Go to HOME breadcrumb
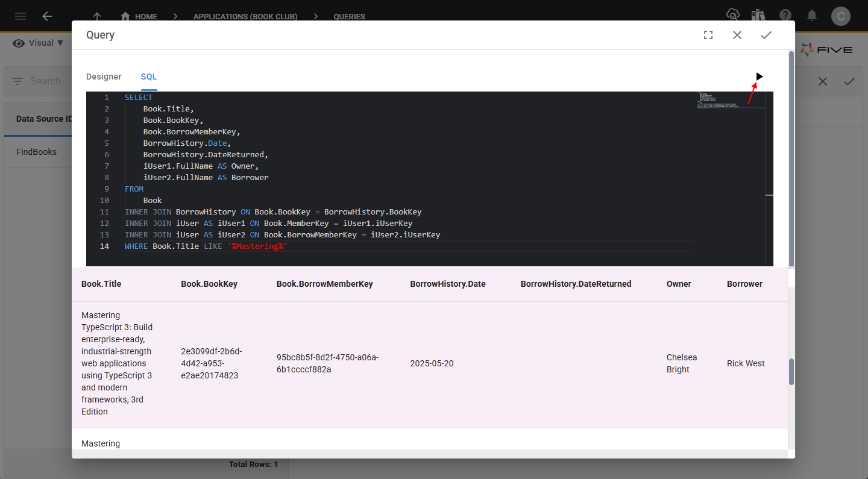 click(146, 16)
